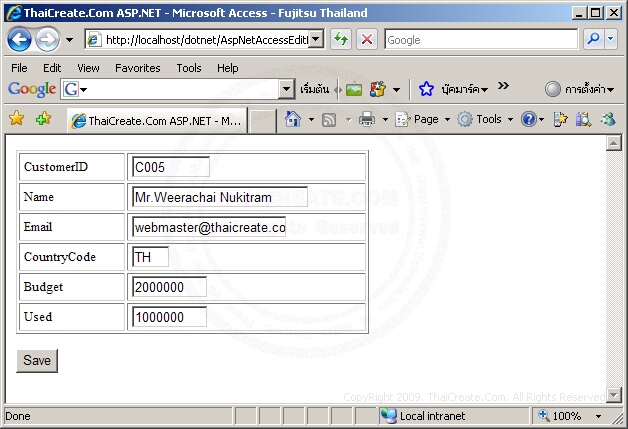Click the CustomerID field containing C005
The height and width of the screenshot is (429, 628).
point(171,167)
